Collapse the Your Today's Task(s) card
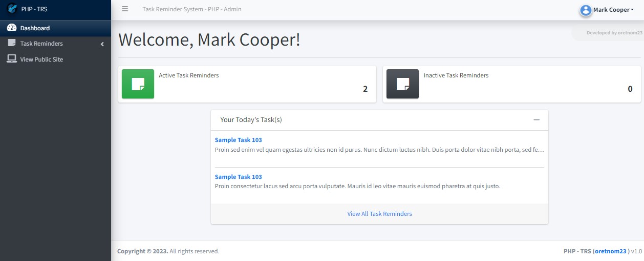The width and height of the screenshot is (644, 261). (x=536, y=119)
